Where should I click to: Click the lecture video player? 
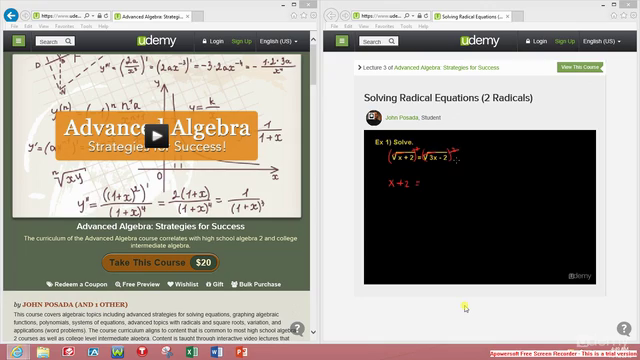click(480, 207)
